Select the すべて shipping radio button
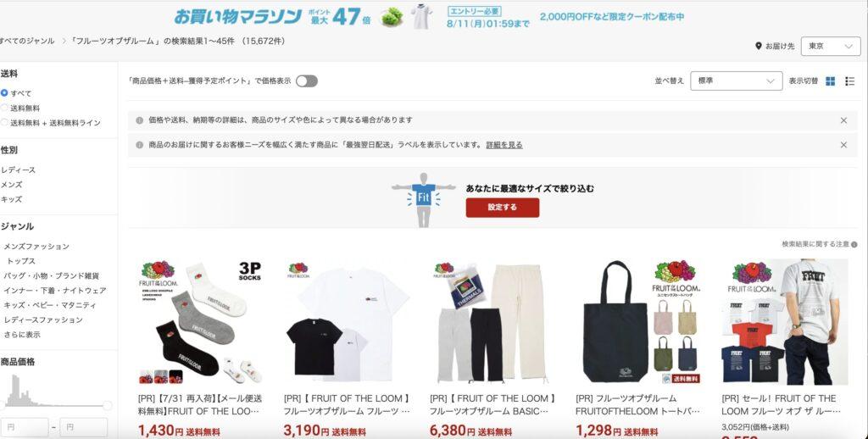 4,93
